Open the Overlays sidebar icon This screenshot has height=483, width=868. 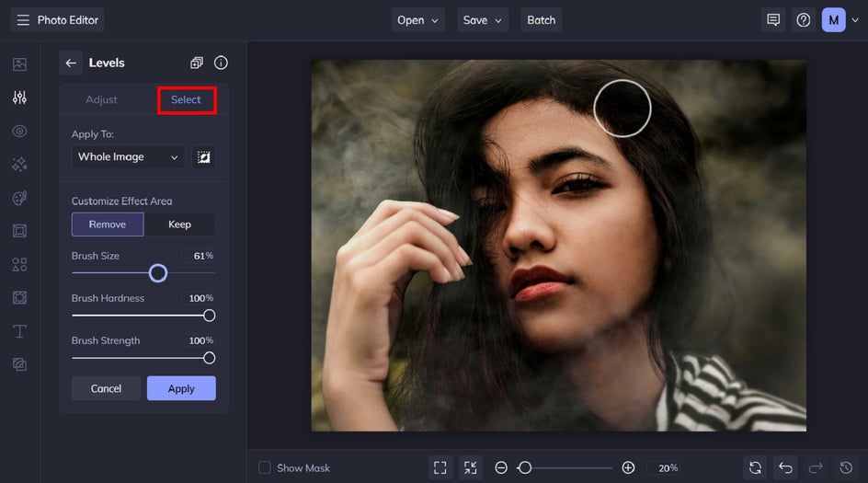pos(19,297)
